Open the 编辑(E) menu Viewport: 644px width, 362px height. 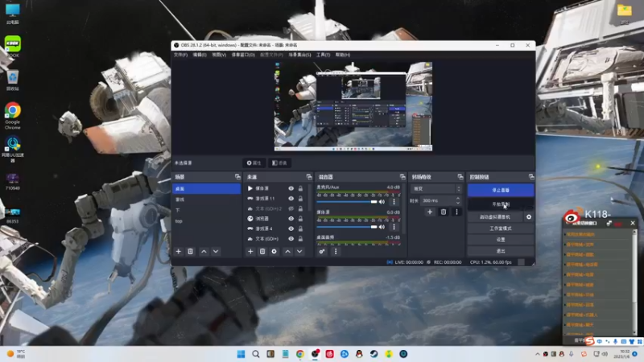click(200, 55)
